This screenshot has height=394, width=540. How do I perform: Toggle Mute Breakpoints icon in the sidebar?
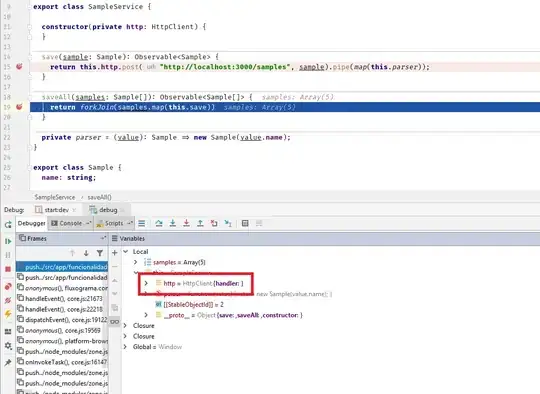(x=8, y=300)
